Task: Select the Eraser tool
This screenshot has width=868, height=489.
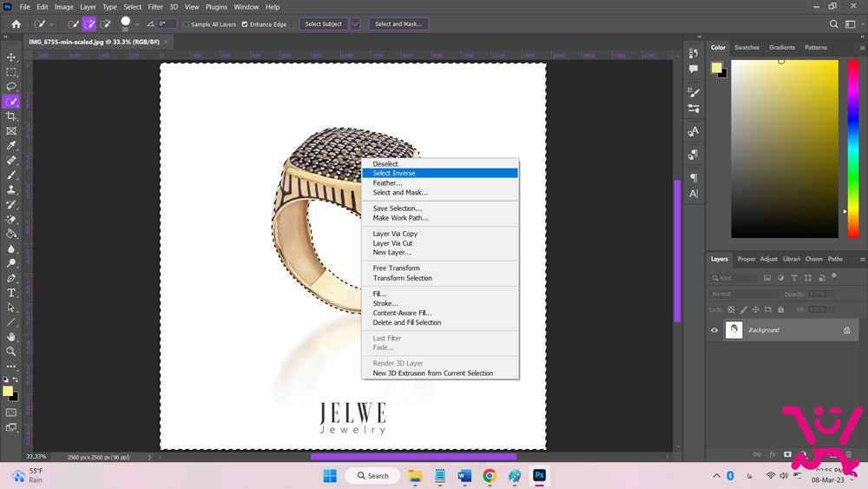Action: (x=11, y=219)
